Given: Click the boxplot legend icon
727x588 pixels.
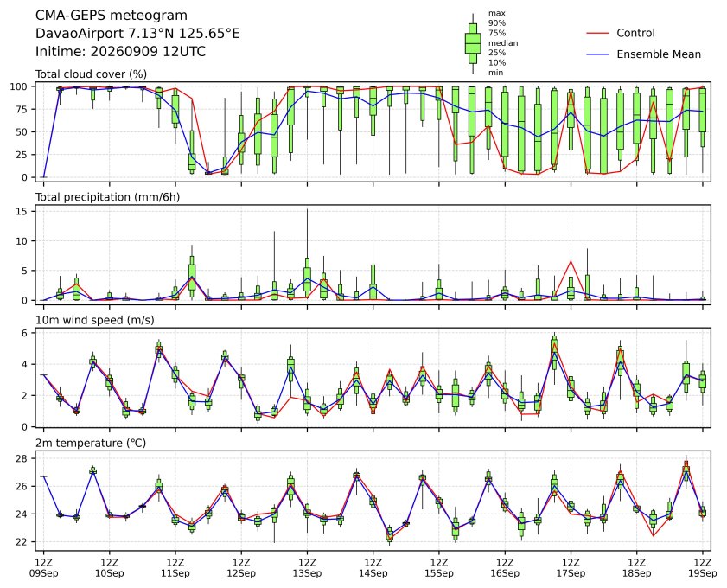Looking at the screenshot, I should tap(473, 43).
